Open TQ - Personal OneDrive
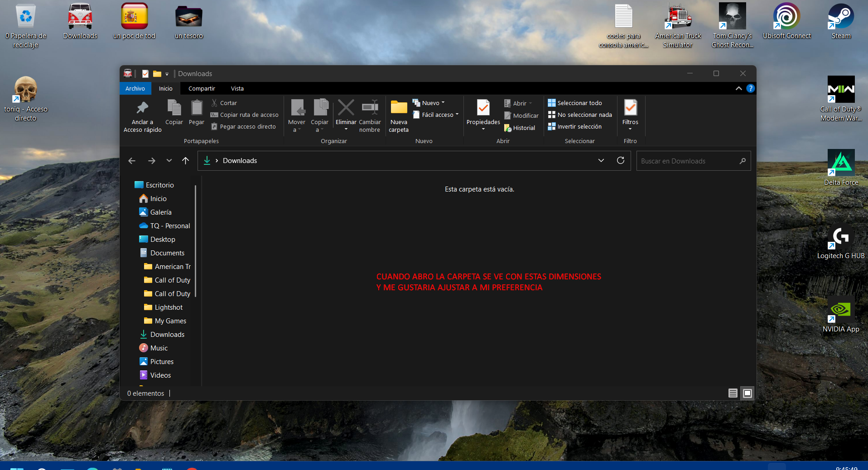This screenshot has height=470, width=868. [164, 226]
